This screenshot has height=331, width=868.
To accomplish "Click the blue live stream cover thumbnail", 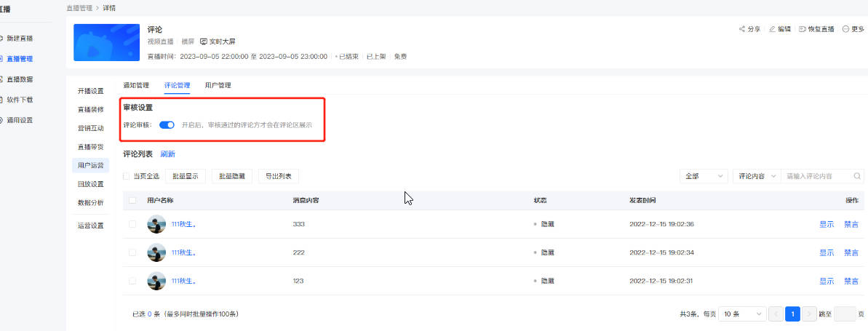I will (x=106, y=42).
